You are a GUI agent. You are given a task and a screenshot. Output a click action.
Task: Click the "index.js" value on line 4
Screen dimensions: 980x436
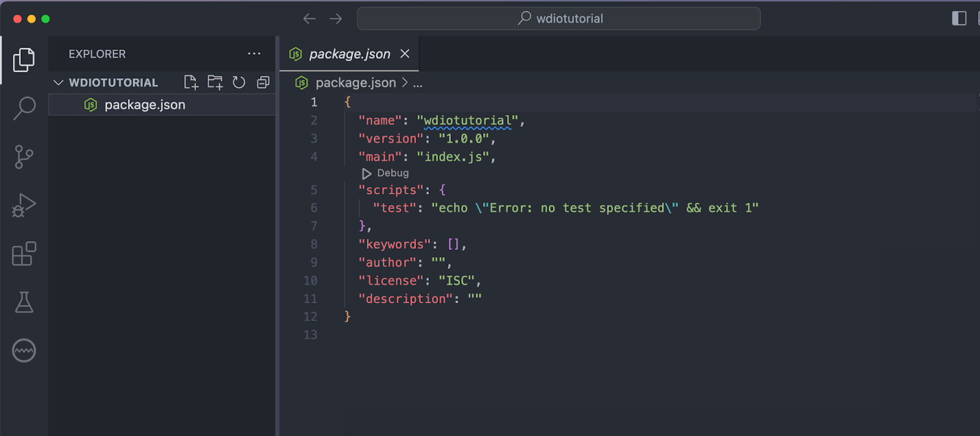click(x=453, y=157)
